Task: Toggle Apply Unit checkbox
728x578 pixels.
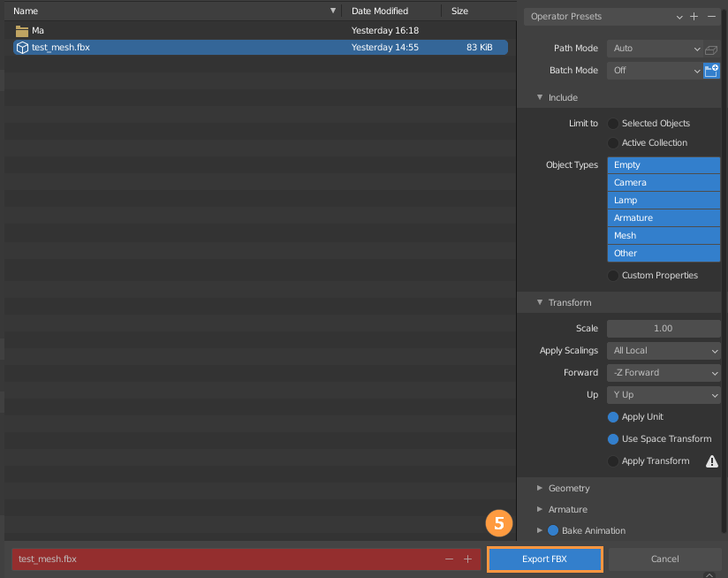Action: tap(613, 417)
